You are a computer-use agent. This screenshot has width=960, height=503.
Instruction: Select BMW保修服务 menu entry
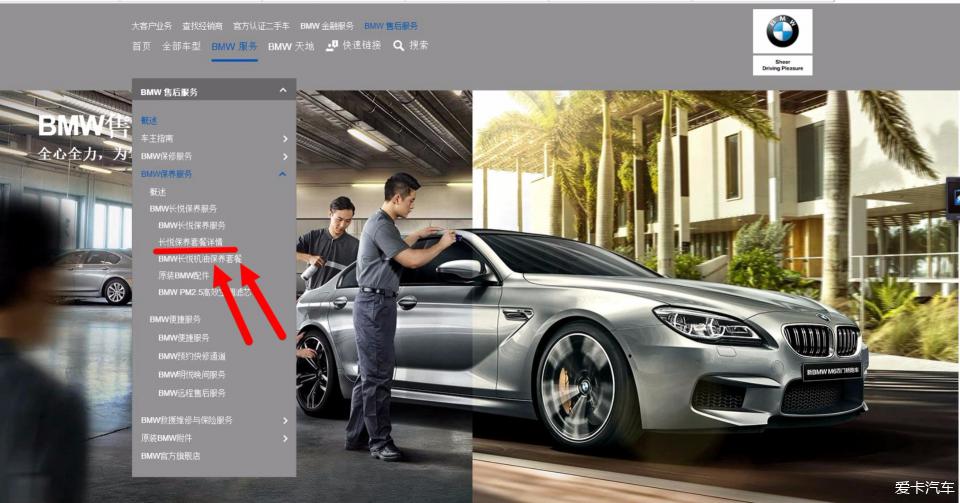167,156
